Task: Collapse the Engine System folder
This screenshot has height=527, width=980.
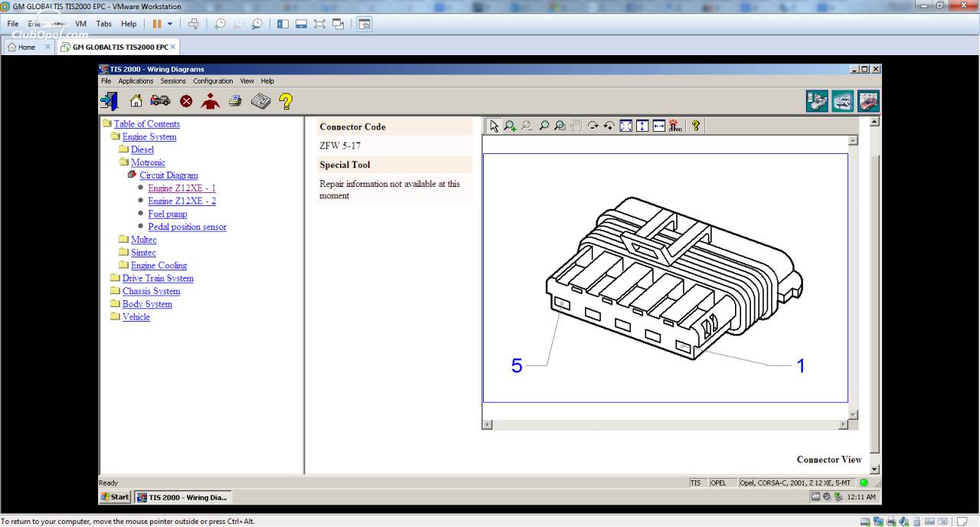Action: coord(115,136)
